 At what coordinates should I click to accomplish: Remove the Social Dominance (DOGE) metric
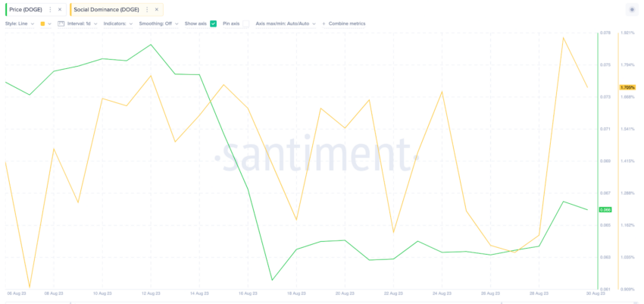pos(157,9)
